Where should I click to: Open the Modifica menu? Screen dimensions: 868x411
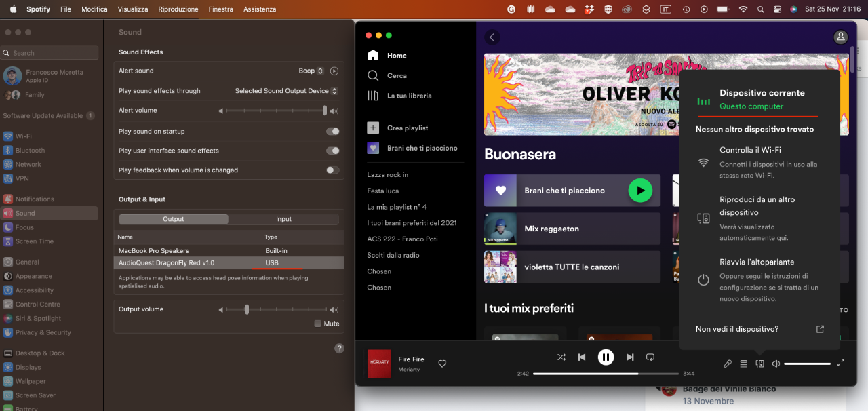(x=94, y=9)
